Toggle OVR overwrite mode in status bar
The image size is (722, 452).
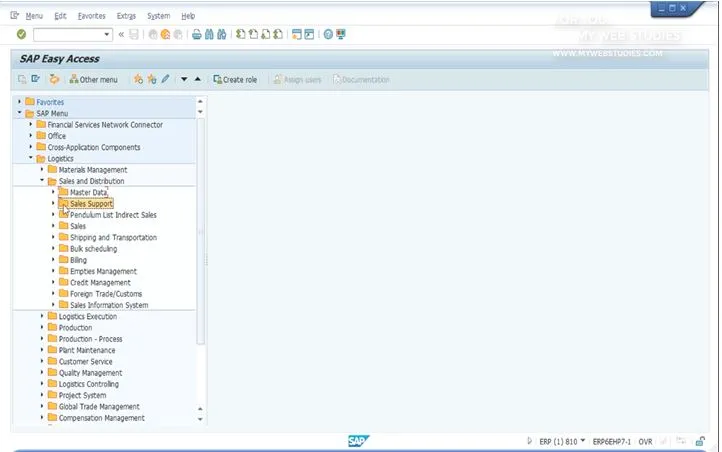click(645, 441)
